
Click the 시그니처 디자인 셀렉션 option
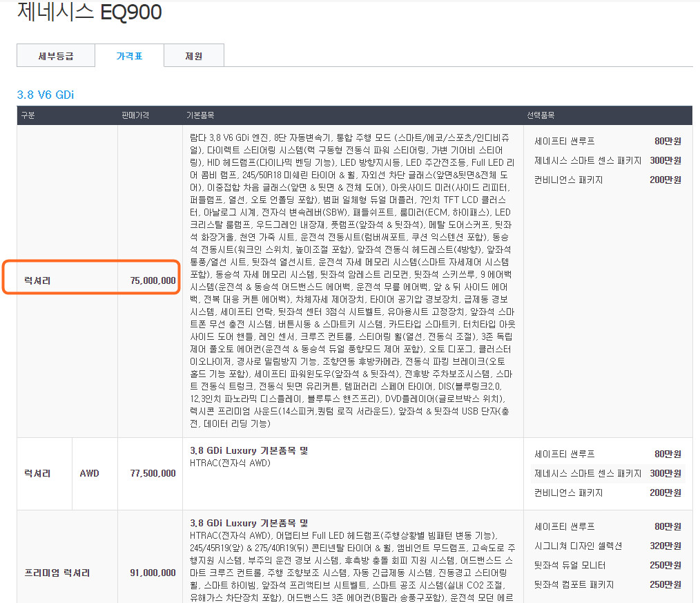coord(578,546)
